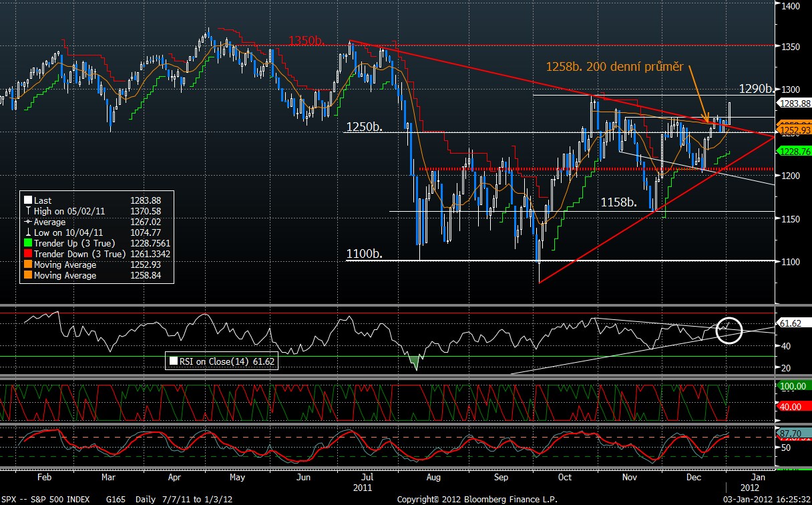This screenshot has height=505, width=812.
Task: Click the 'Aug' month on the time axis
Action: (433, 478)
